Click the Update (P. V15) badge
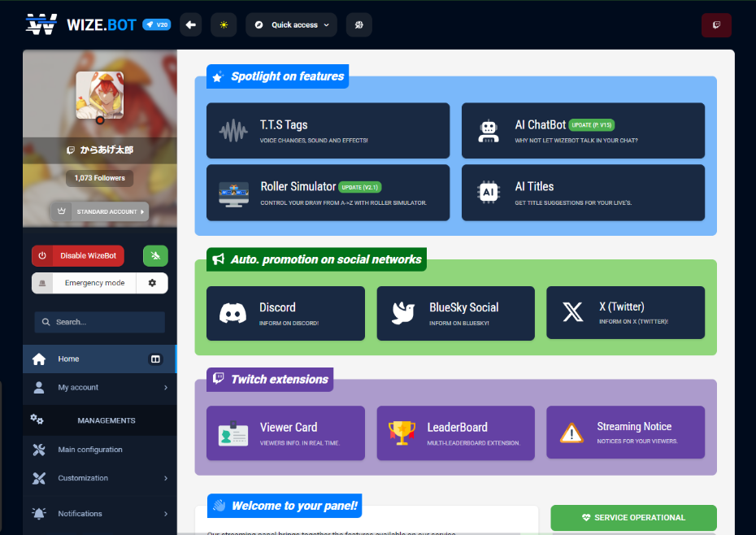Viewport: 756px width, 535px height. click(592, 125)
